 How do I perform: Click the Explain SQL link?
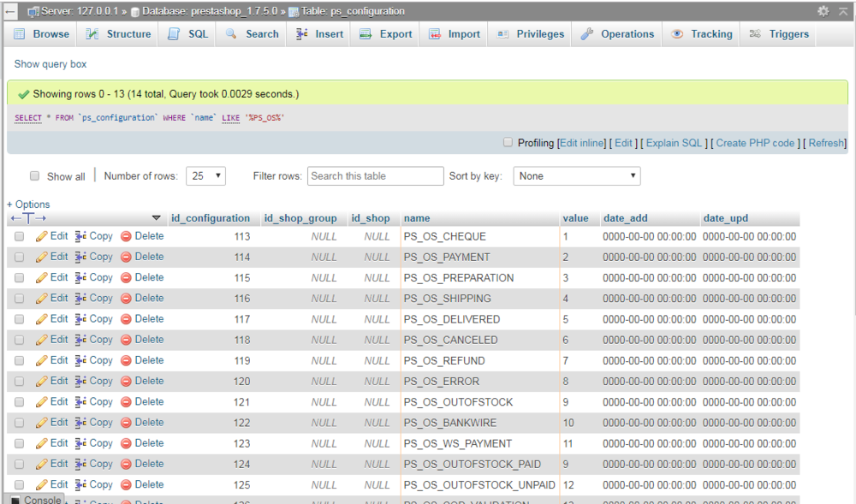674,143
